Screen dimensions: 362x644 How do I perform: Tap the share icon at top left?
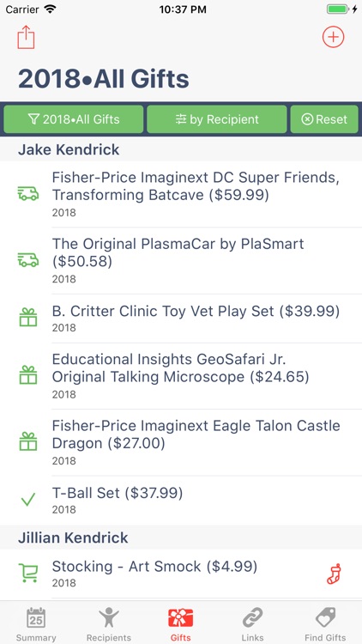[x=26, y=37]
